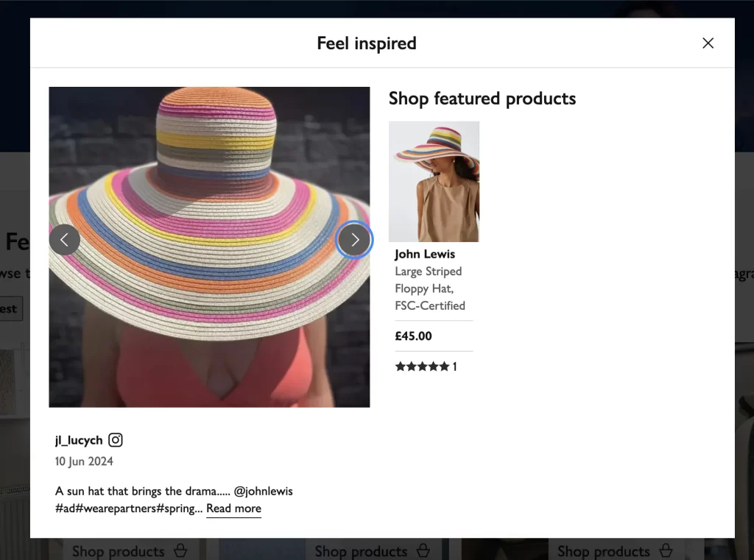
Task: Click the John Lewis brand name
Action: tap(425, 254)
